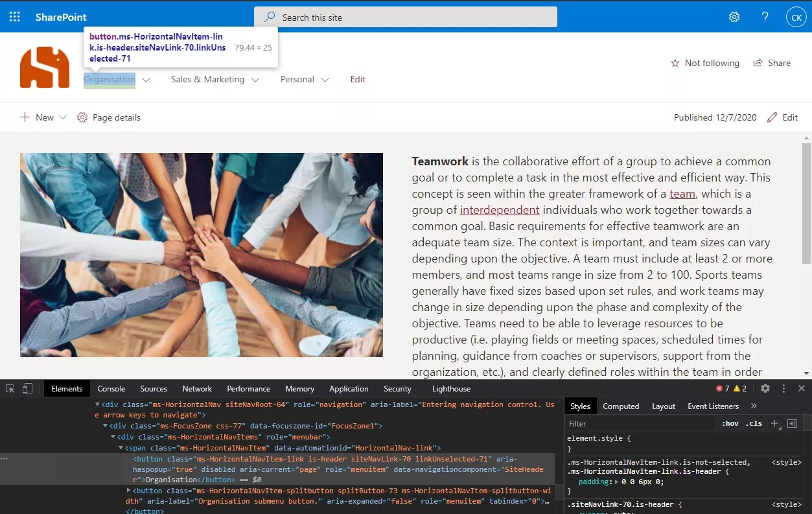Toggle the :hov pseudo-class pane
812x514 pixels.
pos(729,423)
